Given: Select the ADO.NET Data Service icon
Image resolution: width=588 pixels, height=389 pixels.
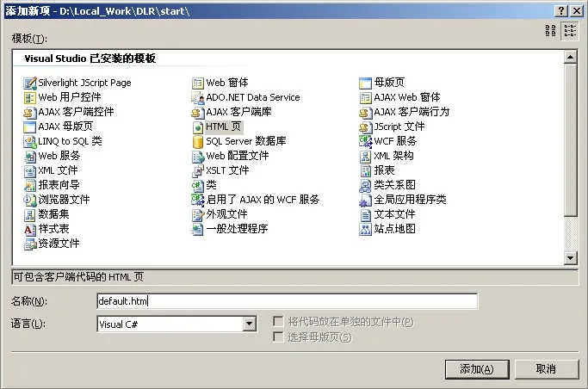Looking at the screenshot, I should click(x=198, y=97).
